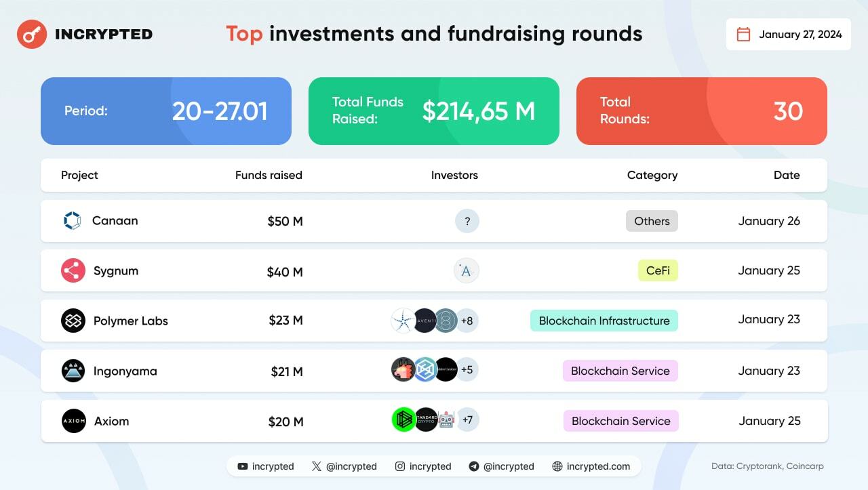Click the Ingonyama project logo
Viewport: 868px width, 490px height.
pos(73,371)
